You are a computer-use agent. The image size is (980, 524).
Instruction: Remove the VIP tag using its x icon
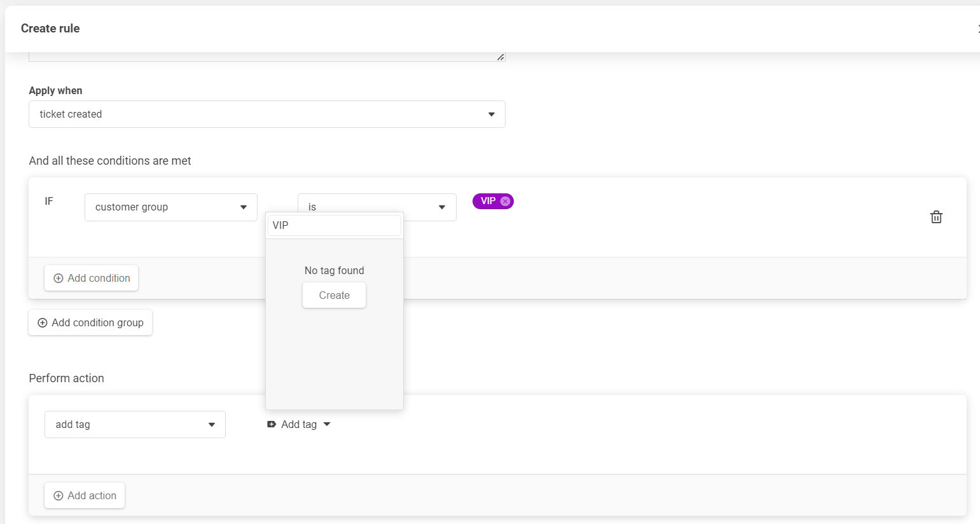(505, 201)
